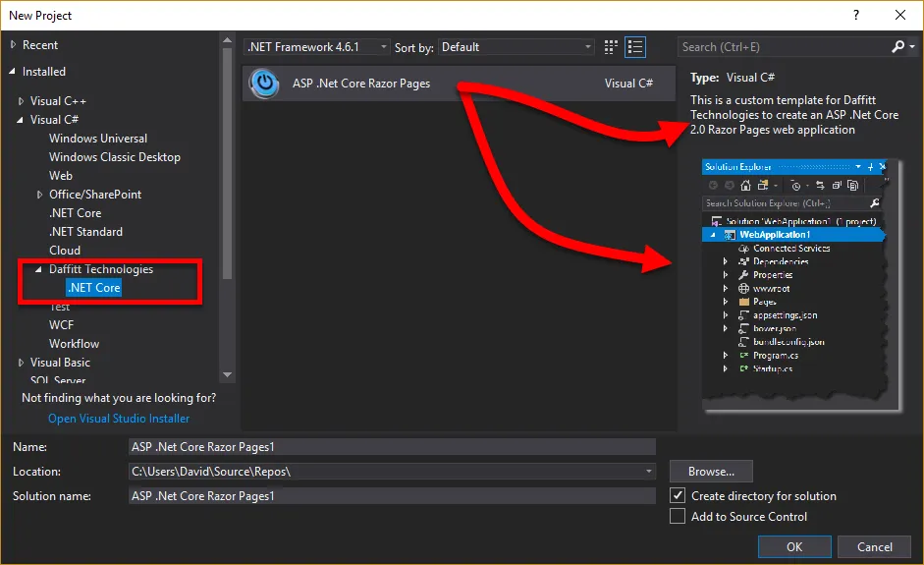Toggle Create directory for solution checkbox
The image size is (924, 565).
point(678,495)
